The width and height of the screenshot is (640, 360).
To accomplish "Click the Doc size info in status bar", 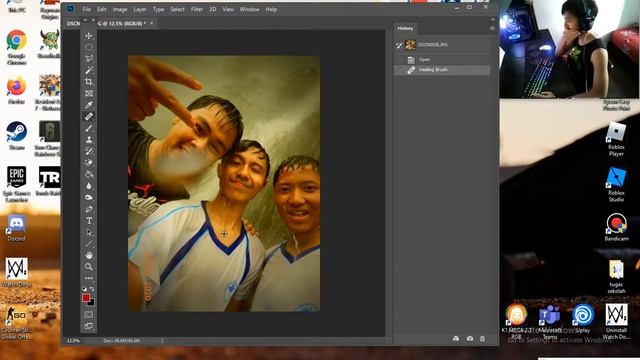I will (x=122, y=340).
